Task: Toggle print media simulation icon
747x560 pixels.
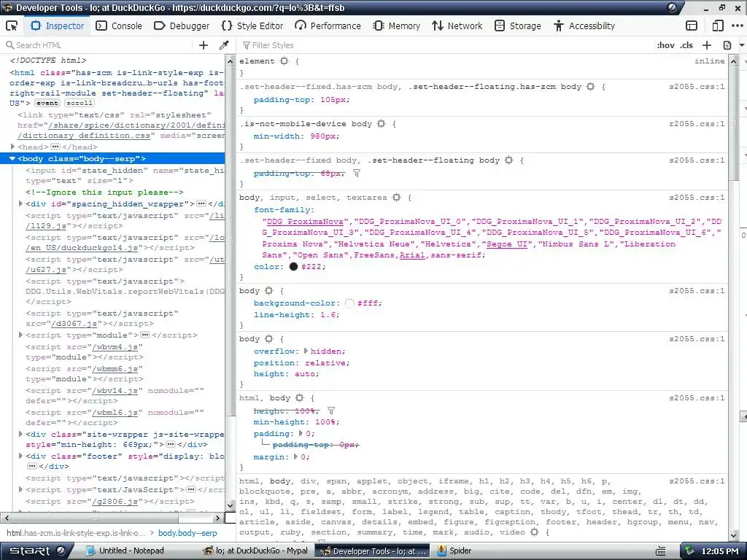Action: point(727,45)
